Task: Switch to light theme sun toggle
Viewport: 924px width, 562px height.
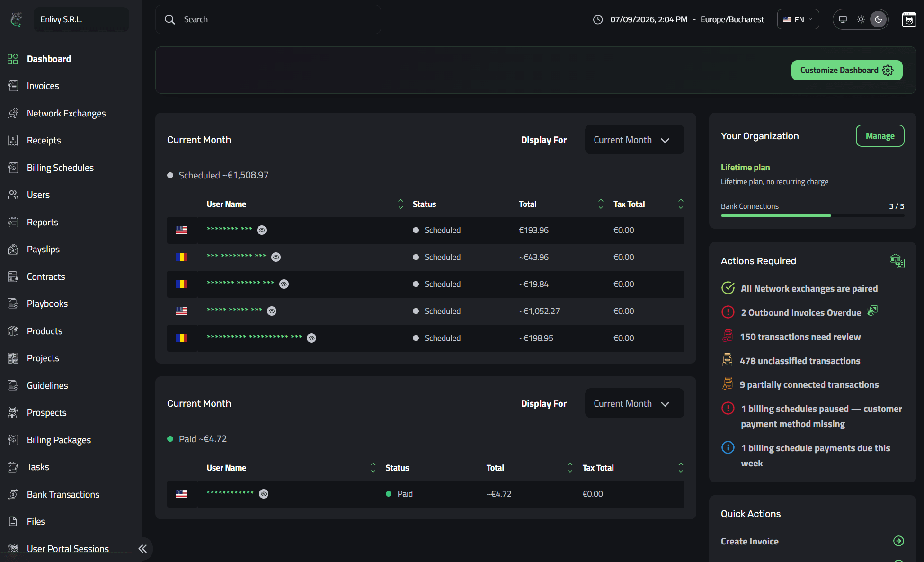Action: pos(861,19)
